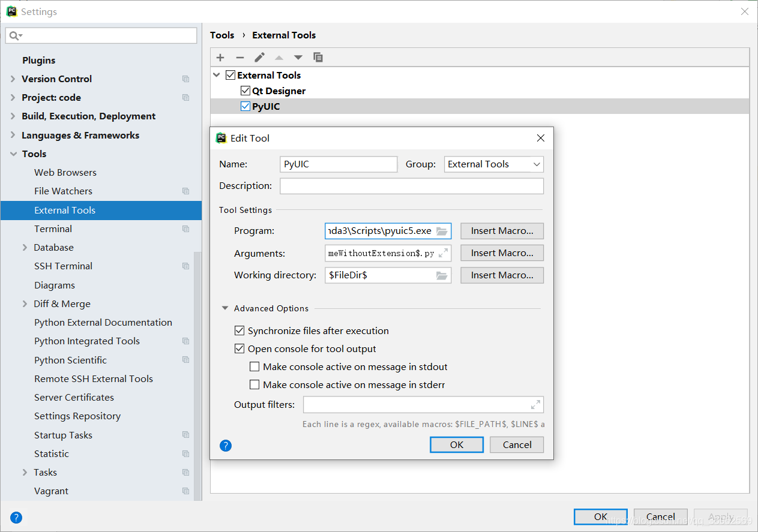The image size is (758, 532).
Task: Browse for Program file with folder icon
Action: click(442, 231)
